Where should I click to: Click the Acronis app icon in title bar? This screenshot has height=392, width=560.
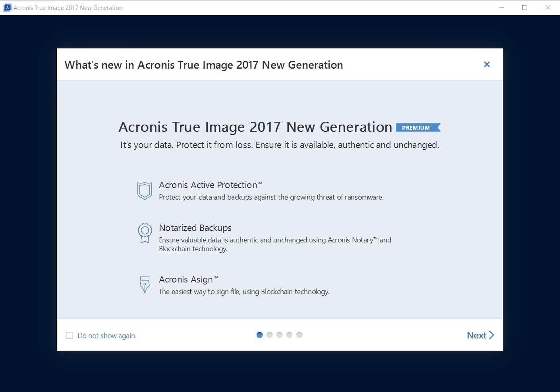(7, 8)
